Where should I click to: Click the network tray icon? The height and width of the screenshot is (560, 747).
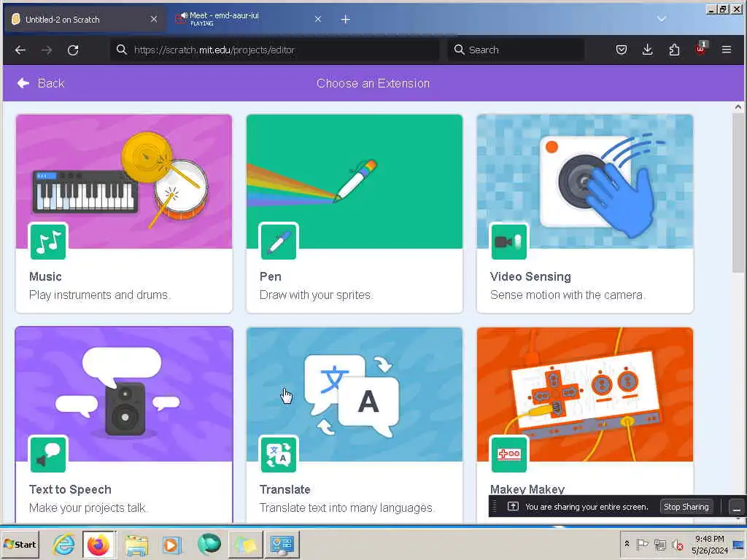click(x=659, y=544)
